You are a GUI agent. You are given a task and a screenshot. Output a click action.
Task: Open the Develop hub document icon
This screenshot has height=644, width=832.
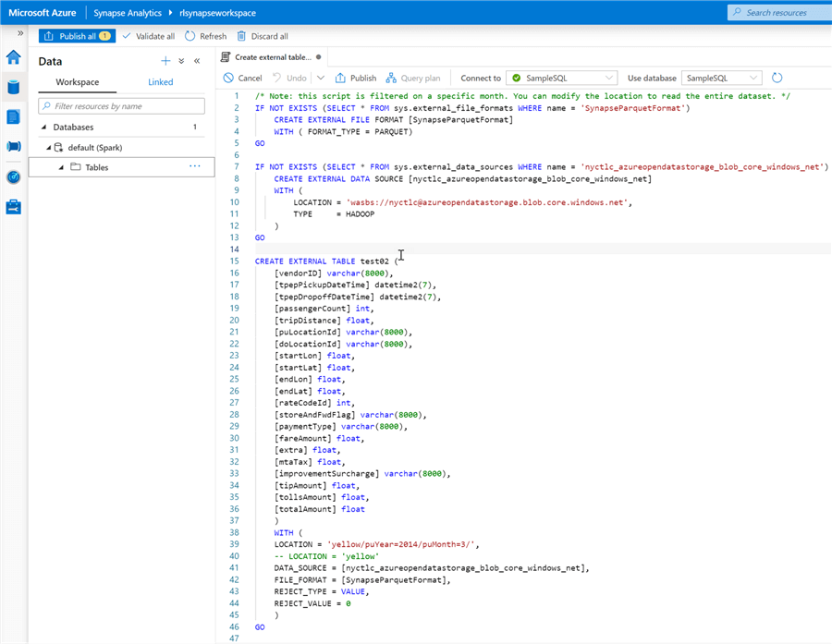pyautogui.click(x=14, y=116)
